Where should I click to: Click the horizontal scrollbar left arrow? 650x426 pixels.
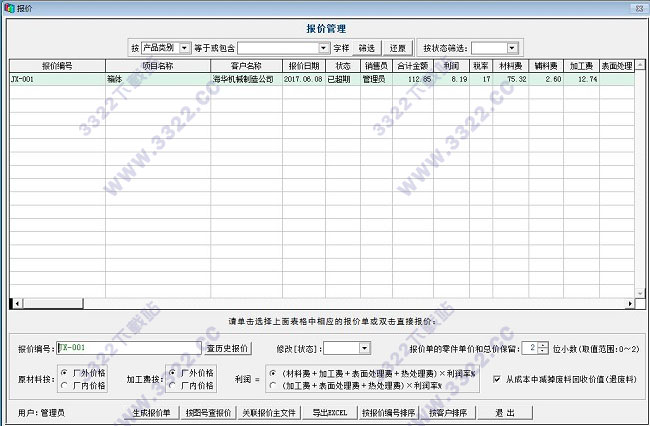click(17, 304)
